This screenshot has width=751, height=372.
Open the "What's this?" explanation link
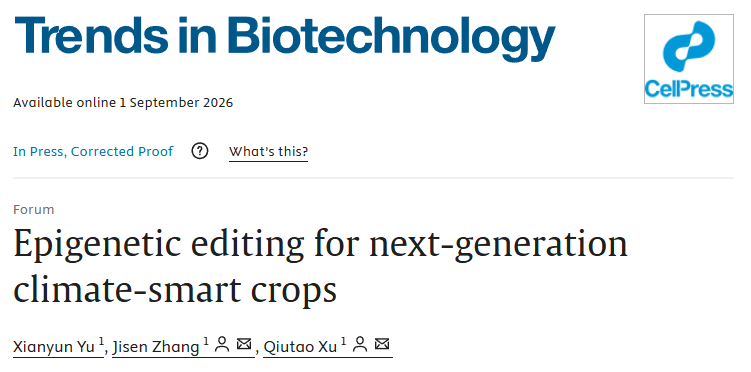pos(268,152)
